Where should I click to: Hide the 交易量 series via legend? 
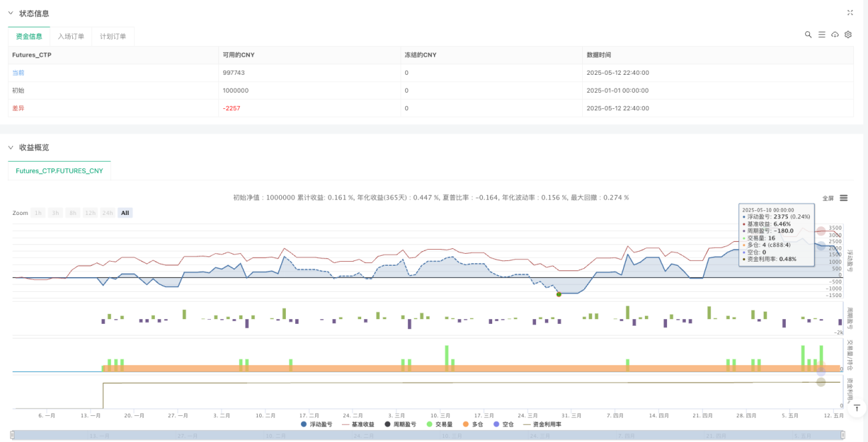pyautogui.click(x=439, y=424)
